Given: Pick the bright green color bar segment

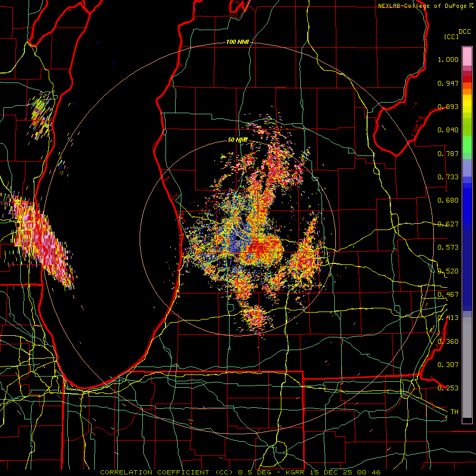Looking at the screenshot, I should (467, 144).
